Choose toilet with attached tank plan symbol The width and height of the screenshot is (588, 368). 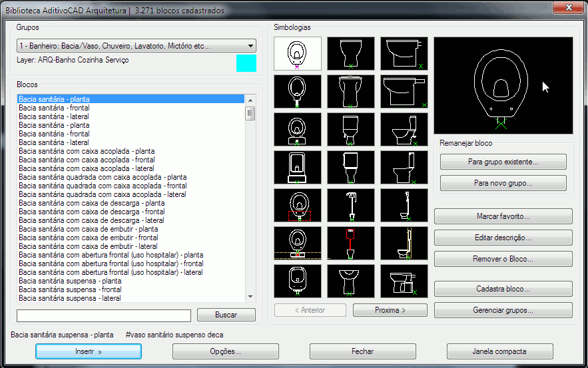tap(298, 129)
